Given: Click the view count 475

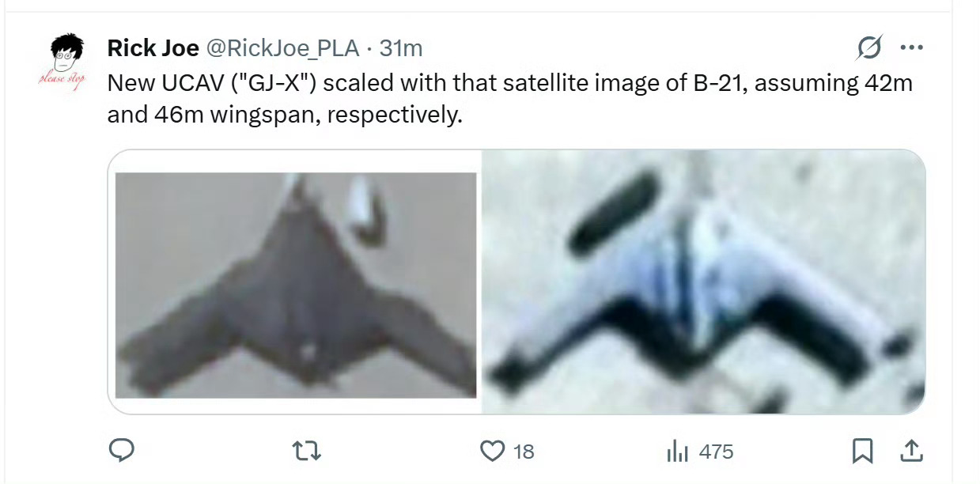Looking at the screenshot, I should click(x=717, y=452).
